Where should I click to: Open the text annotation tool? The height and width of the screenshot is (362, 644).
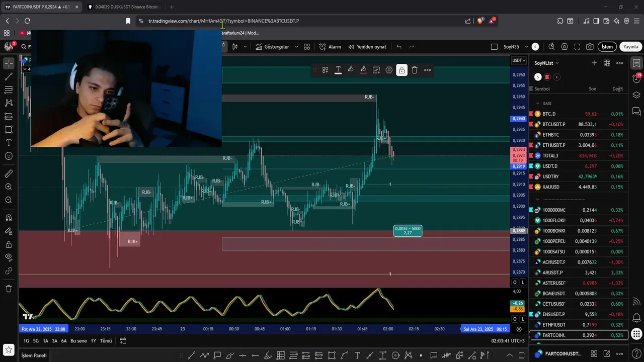9,143
